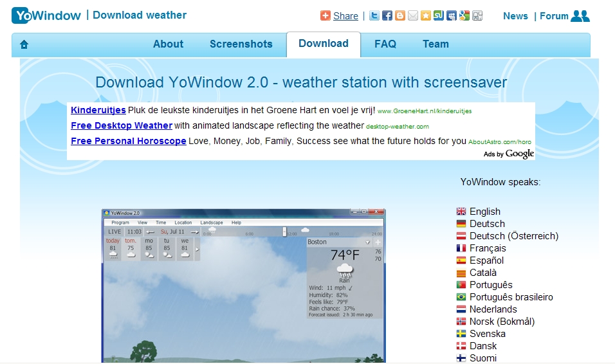This screenshot has height=364, width=615.
Task: Click the Brazilian flag icon
Action: point(461,297)
